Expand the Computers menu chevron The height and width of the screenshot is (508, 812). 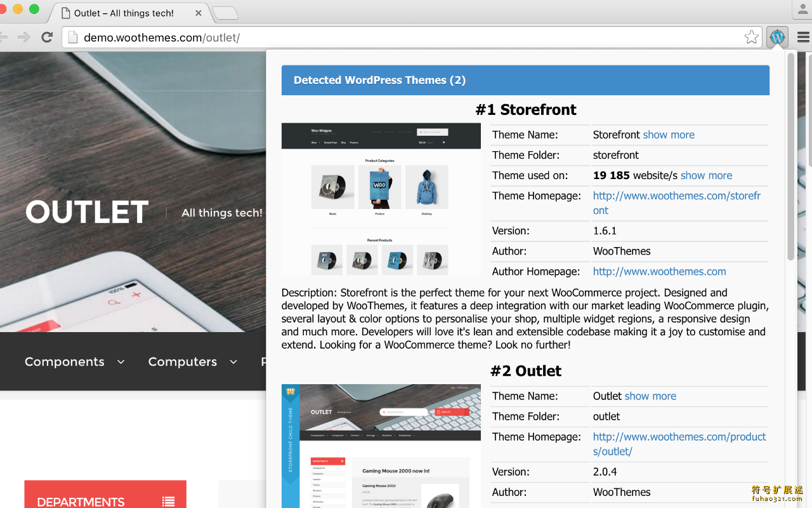[x=233, y=362]
